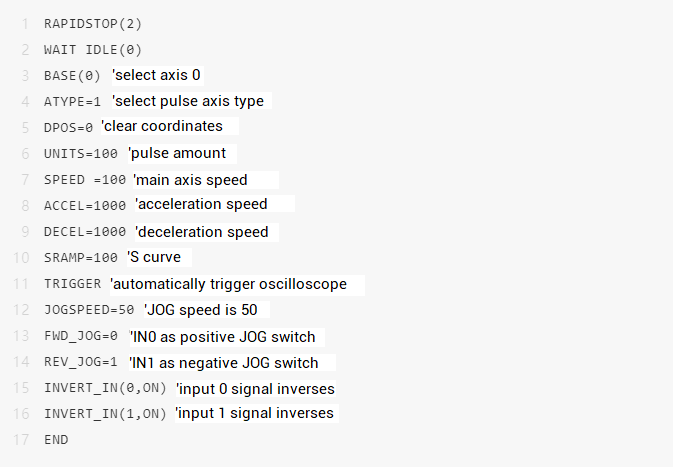Image resolution: width=673 pixels, height=467 pixels.
Task: Click the RAPIDSTOP(2) code line
Action: pyautogui.click(x=86, y=23)
